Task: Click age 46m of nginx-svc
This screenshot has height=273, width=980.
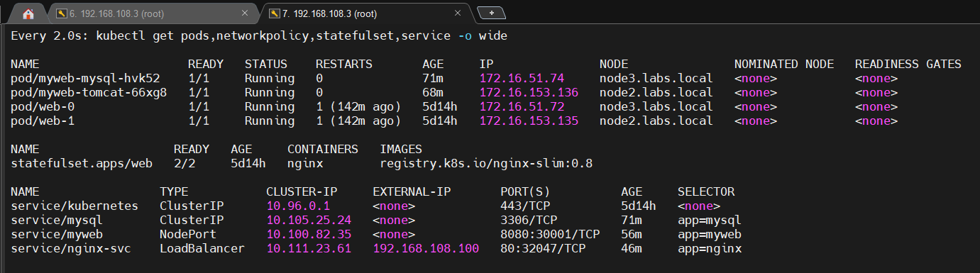Action: [632, 248]
